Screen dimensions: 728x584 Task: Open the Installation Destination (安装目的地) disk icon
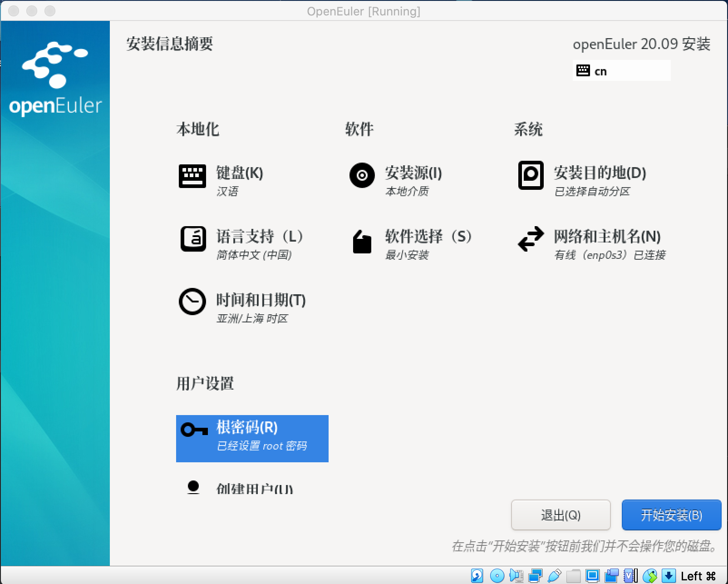click(531, 175)
